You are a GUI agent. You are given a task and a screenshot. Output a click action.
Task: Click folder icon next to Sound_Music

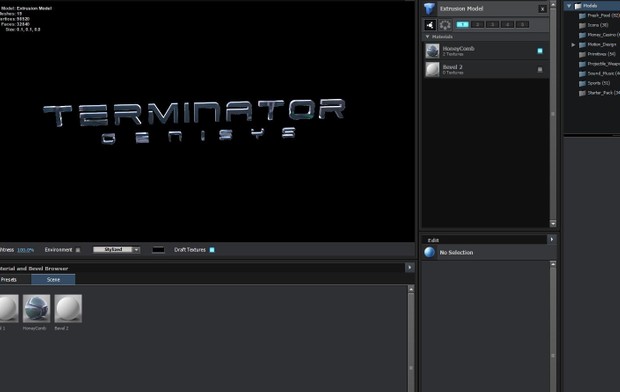click(582, 74)
